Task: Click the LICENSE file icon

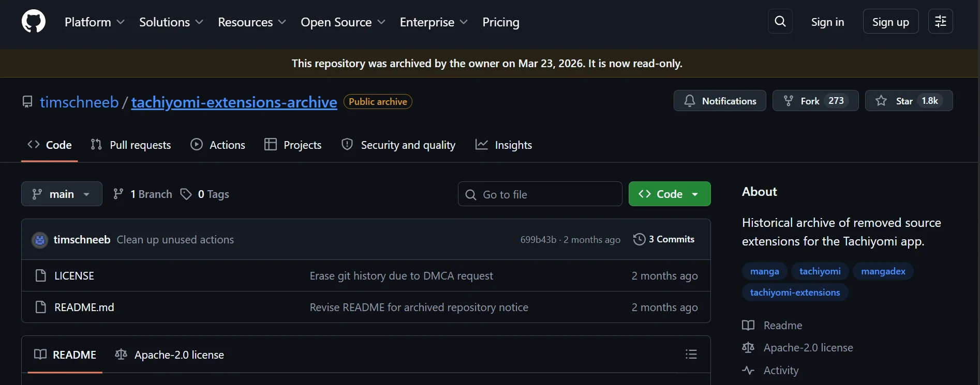Action: coord(40,275)
